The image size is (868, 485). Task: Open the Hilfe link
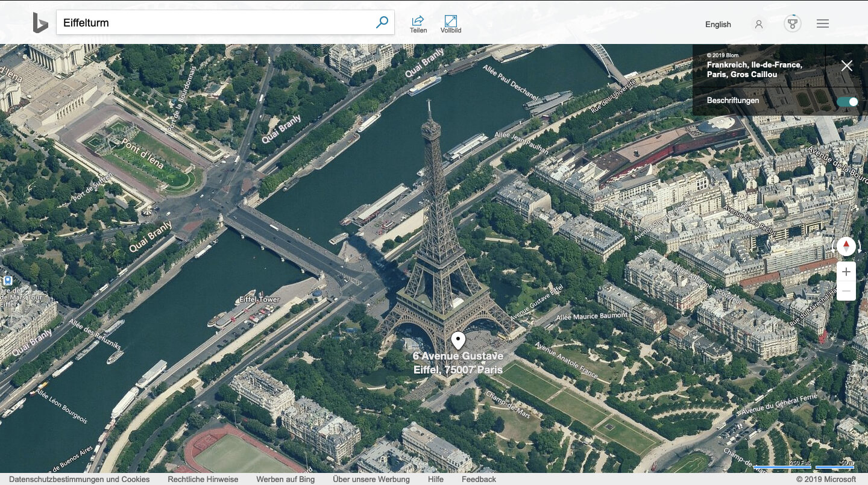(436, 479)
